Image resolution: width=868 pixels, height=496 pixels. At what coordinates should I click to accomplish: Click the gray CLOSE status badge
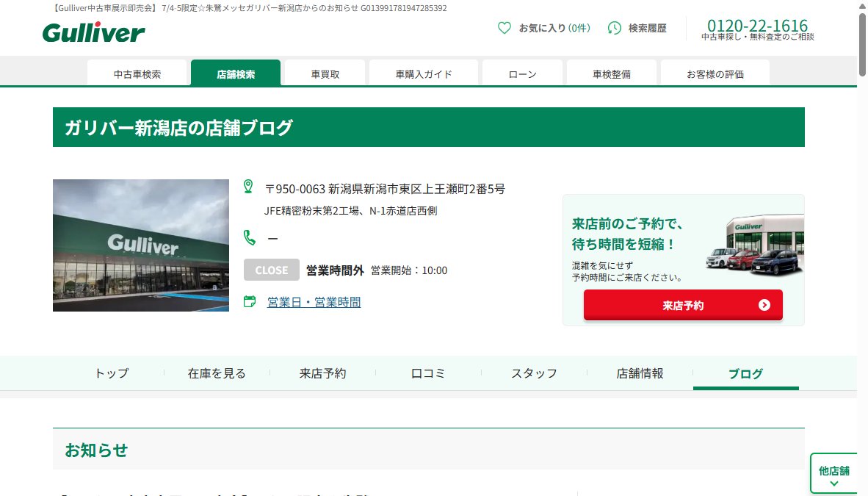click(x=271, y=270)
